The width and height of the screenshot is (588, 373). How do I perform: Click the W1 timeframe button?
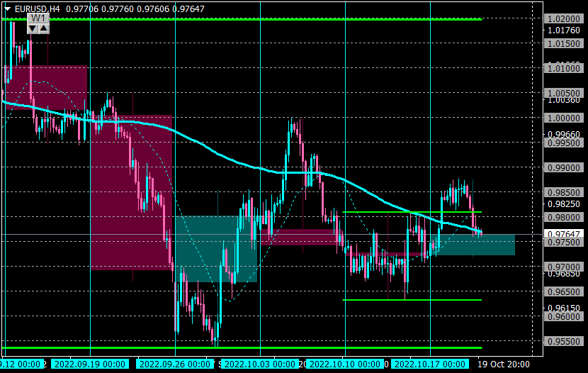coord(38,18)
